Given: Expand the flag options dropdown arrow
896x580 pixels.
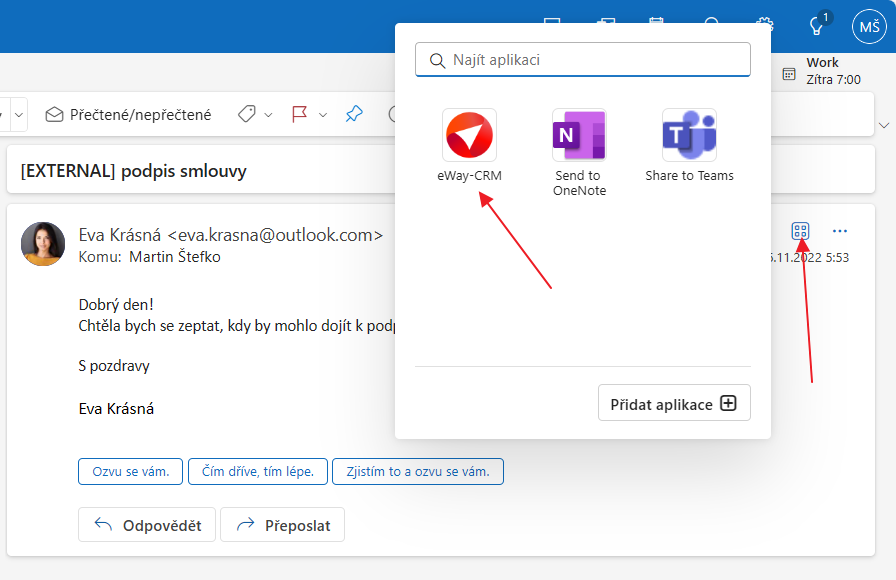Looking at the screenshot, I should pyautogui.click(x=323, y=115).
